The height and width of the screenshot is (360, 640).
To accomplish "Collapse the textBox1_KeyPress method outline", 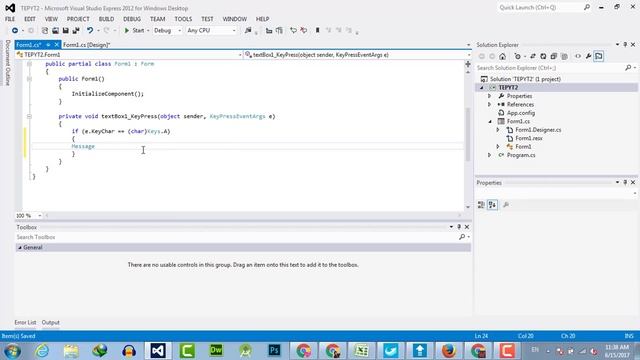I will point(29,116).
